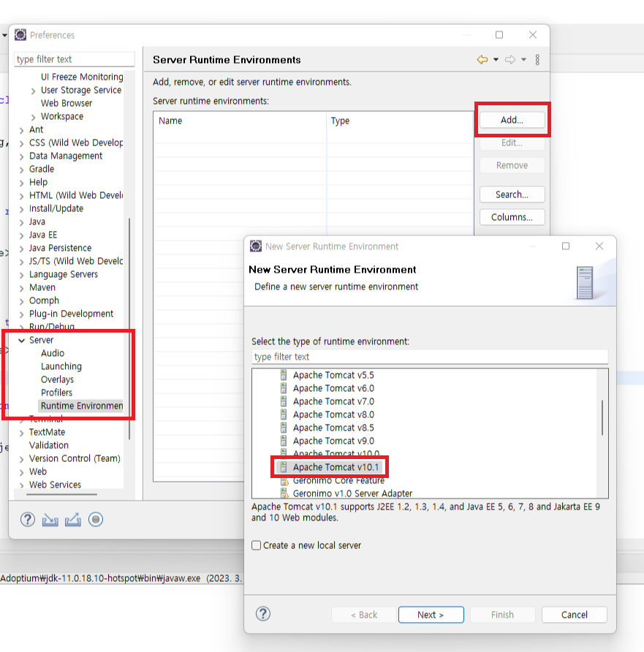Select Runtime Environments under Server

coord(82,406)
